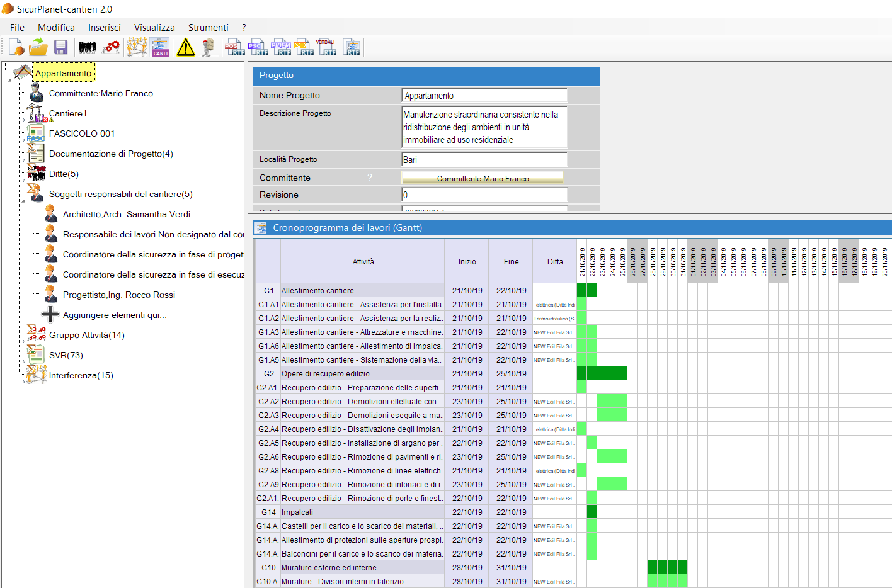Expand the Cantiere1 tree node
892x588 pixels.
24,120
